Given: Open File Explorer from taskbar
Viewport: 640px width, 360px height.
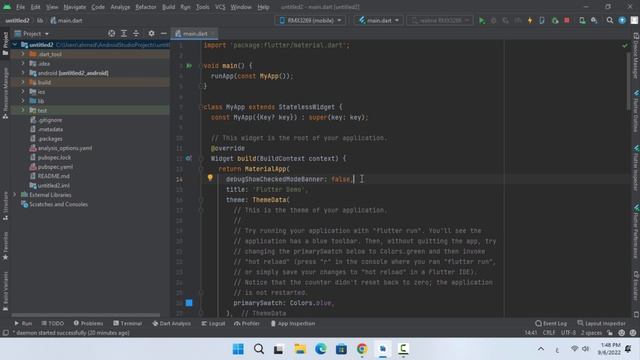Looking at the screenshot, I should point(300,349).
